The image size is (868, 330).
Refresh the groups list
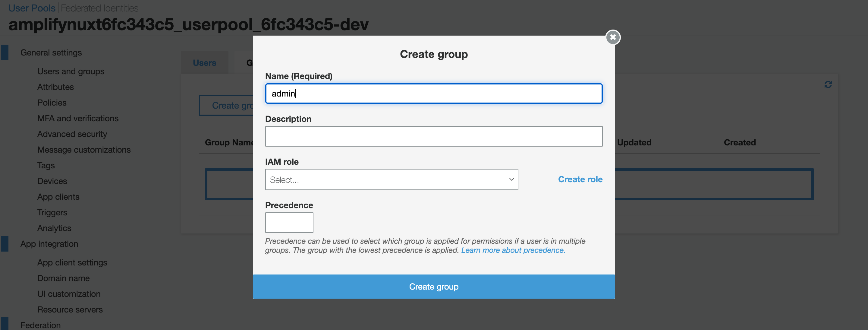tap(828, 84)
